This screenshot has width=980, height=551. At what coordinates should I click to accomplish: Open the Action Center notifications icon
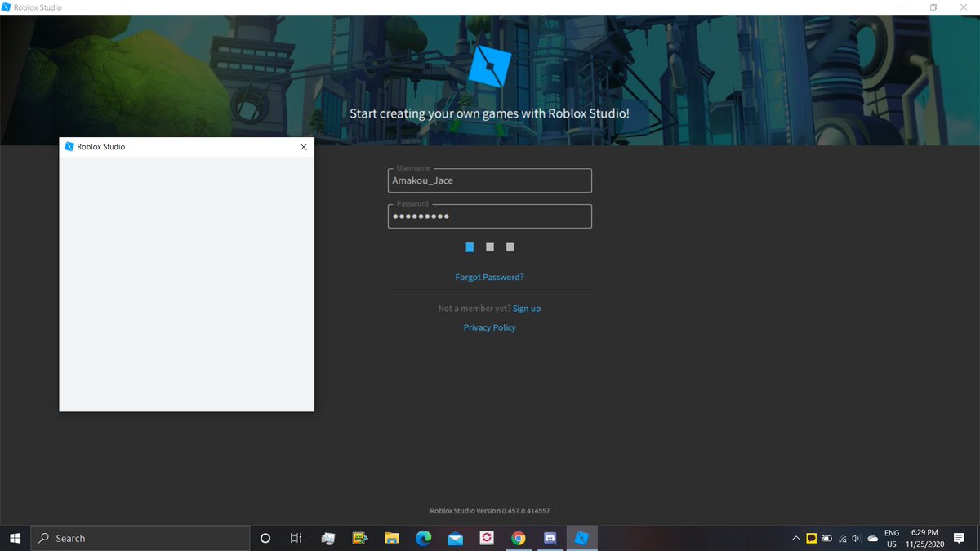point(960,539)
